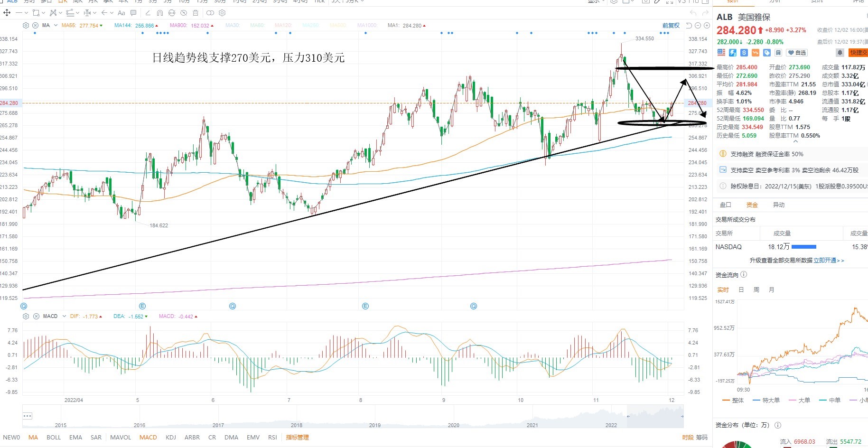The height and width of the screenshot is (448, 868).
Task: Expand the MA indicator dropdown
Action: (x=56, y=25)
